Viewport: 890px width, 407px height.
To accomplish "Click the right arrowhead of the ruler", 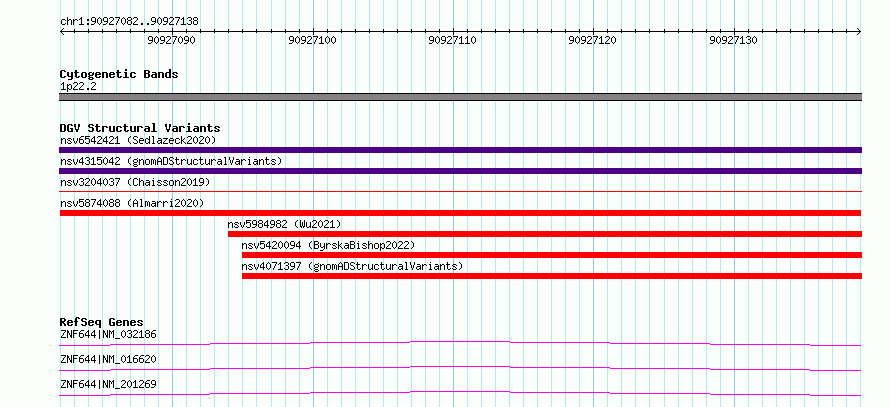I will (x=859, y=32).
